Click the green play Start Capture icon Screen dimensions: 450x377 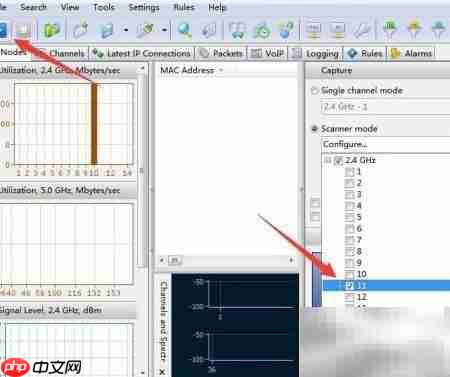tap(51, 30)
